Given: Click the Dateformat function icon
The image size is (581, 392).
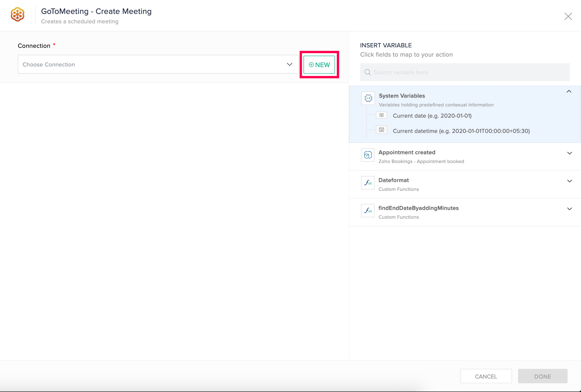Looking at the screenshot, I should 368,183.
